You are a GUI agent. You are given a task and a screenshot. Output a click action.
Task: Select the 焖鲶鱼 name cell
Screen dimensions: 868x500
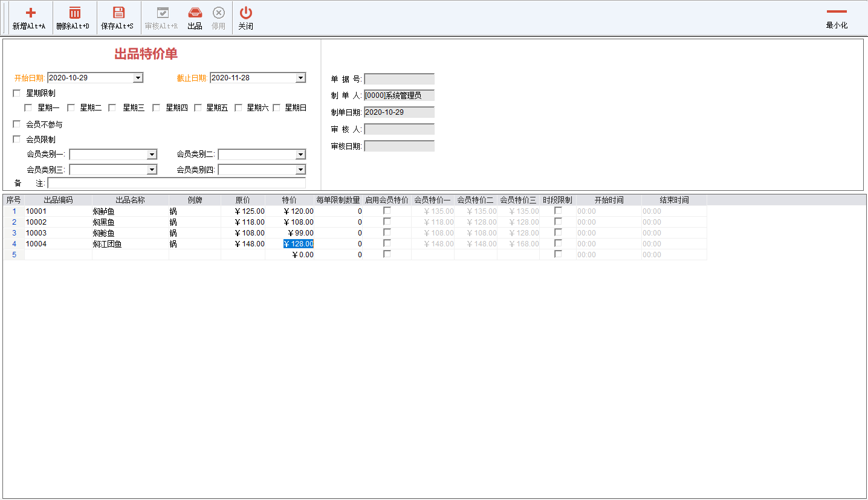131,233
